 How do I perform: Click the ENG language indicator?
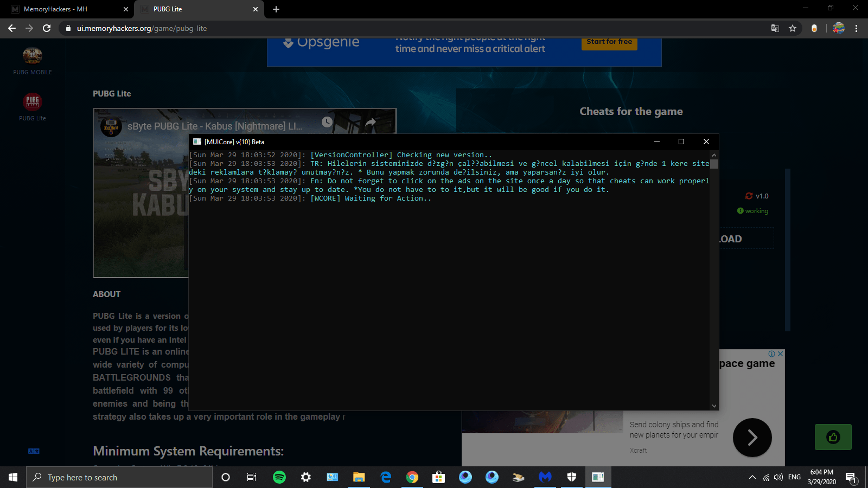point(794,477)
